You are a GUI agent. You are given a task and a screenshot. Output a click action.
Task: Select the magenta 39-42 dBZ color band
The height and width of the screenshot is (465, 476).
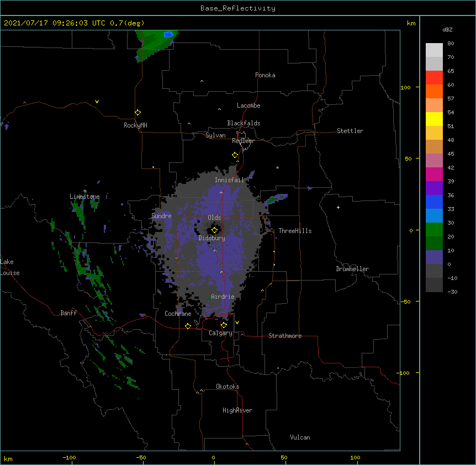pos(434,174)
